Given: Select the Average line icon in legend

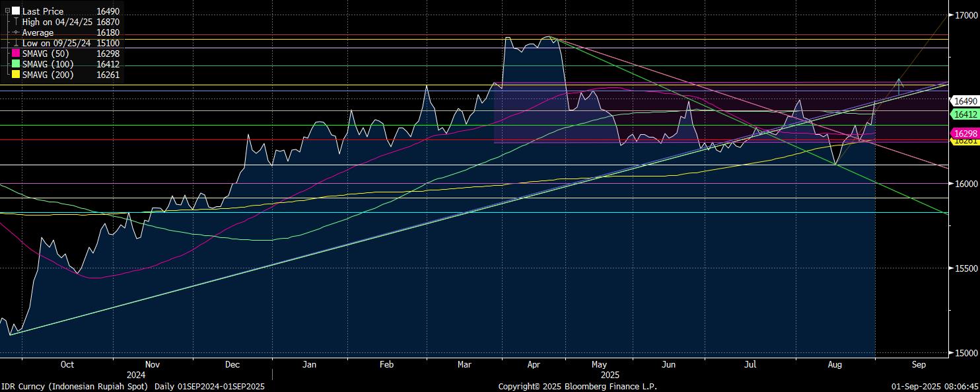Looking at the screenshot, I should [16, 32].
